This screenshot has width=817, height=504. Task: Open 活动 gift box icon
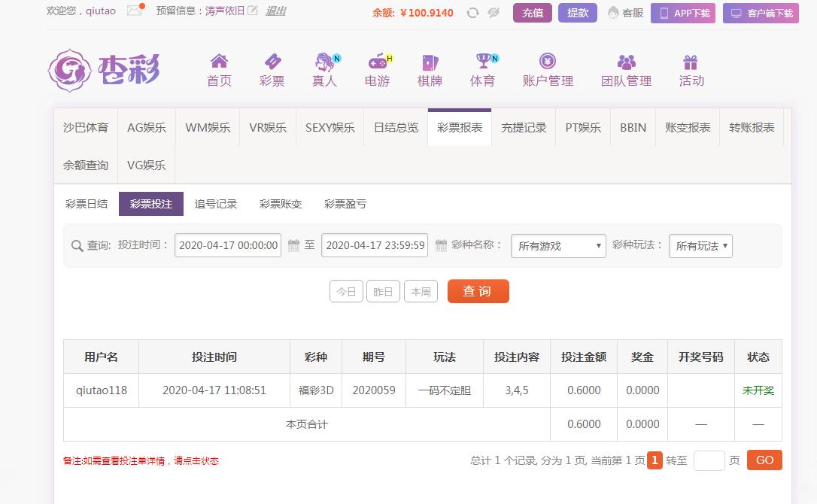(691, 62)
